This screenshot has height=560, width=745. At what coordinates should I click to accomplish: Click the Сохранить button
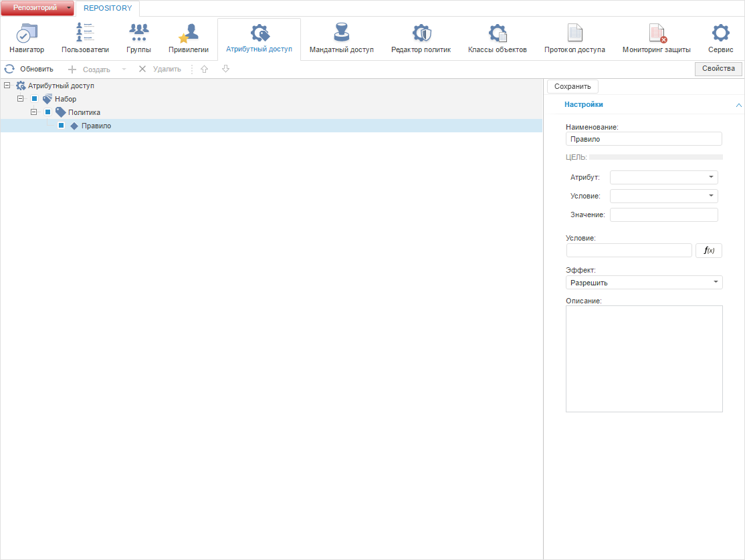(572, 86)
